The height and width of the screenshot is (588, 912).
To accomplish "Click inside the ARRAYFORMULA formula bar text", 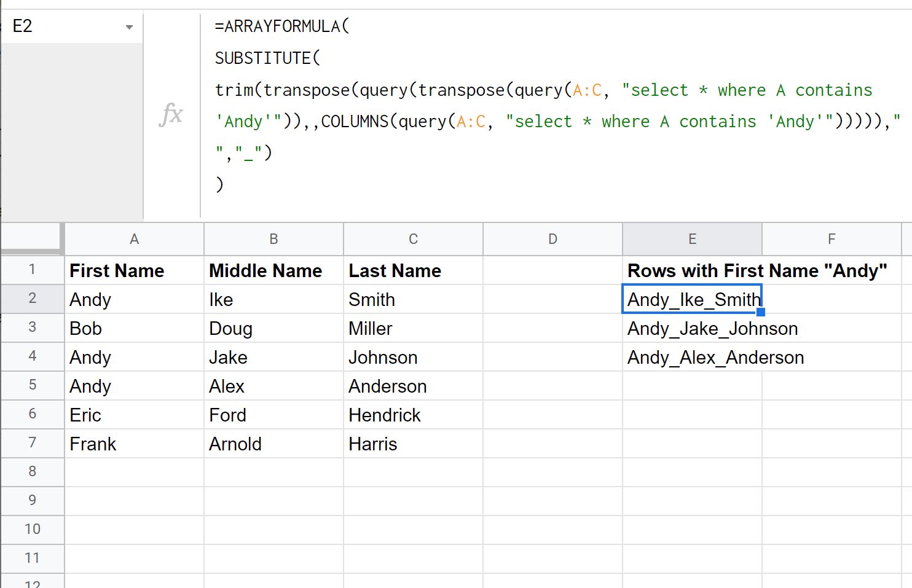I will [556, 106].
